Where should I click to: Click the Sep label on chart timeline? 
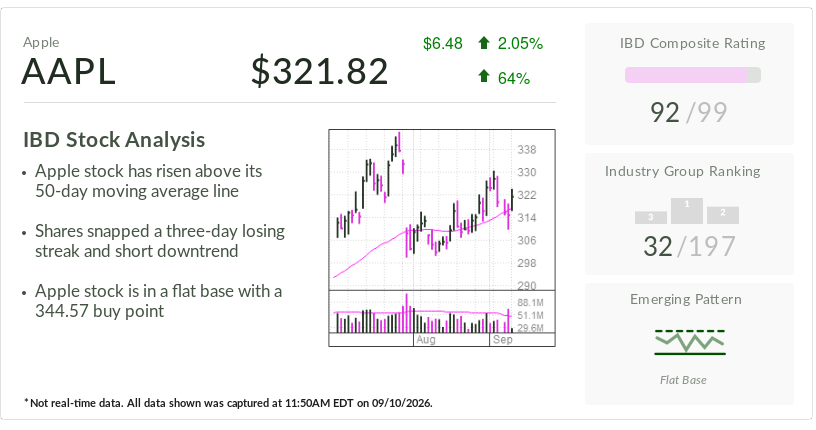pos(503,340)
